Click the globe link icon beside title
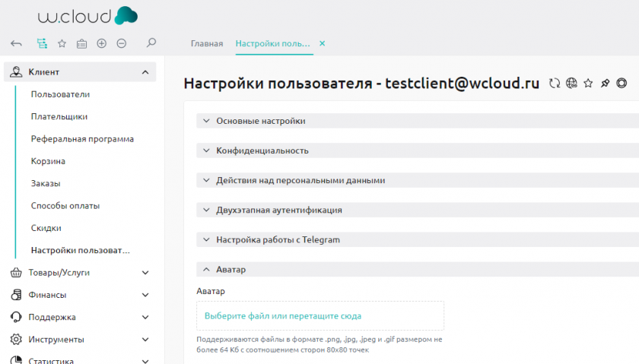This screenshot has height=364, width=639. pos(571,84)
